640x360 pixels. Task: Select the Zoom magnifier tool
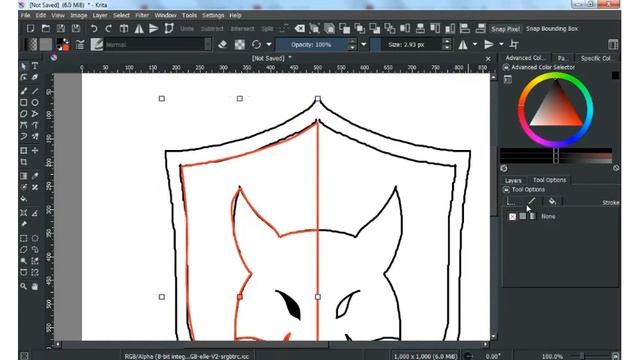pyautogui.click(x=24, y=287)
